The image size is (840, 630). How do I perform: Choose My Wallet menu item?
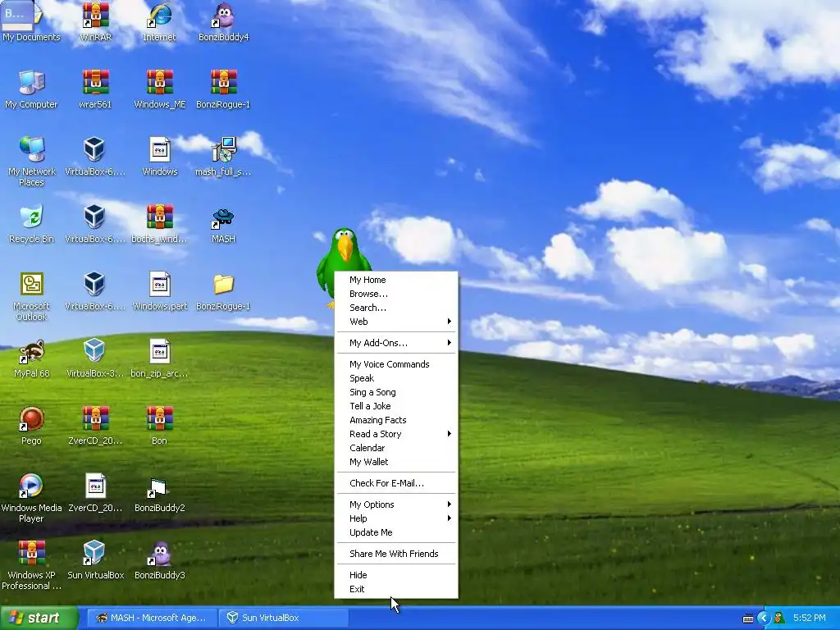coord(396,462)
